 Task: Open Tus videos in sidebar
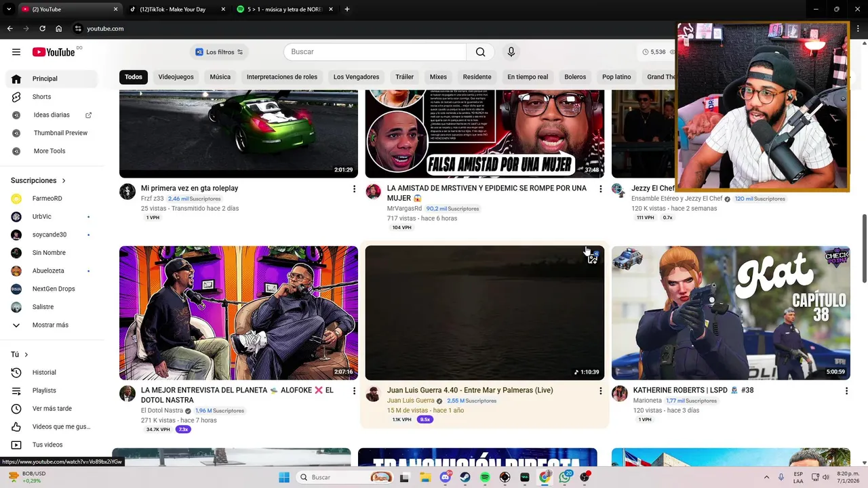tap(52, 445)
